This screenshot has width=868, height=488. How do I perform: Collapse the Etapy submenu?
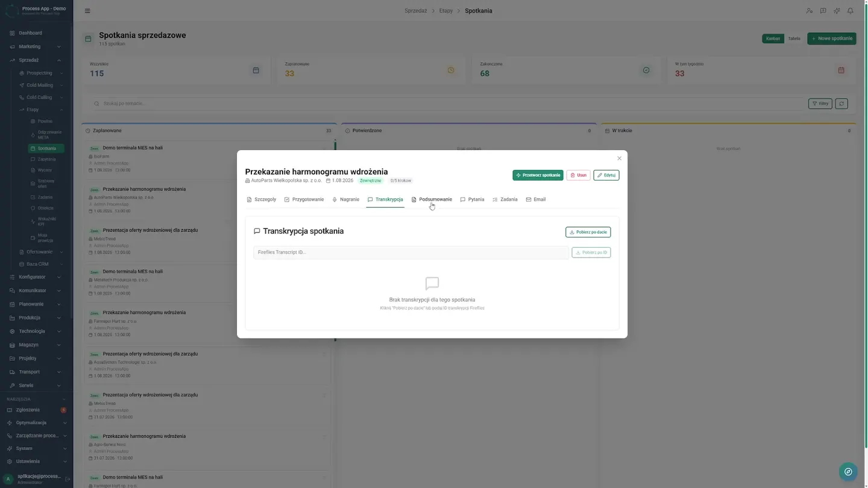[x=41, y=110]
